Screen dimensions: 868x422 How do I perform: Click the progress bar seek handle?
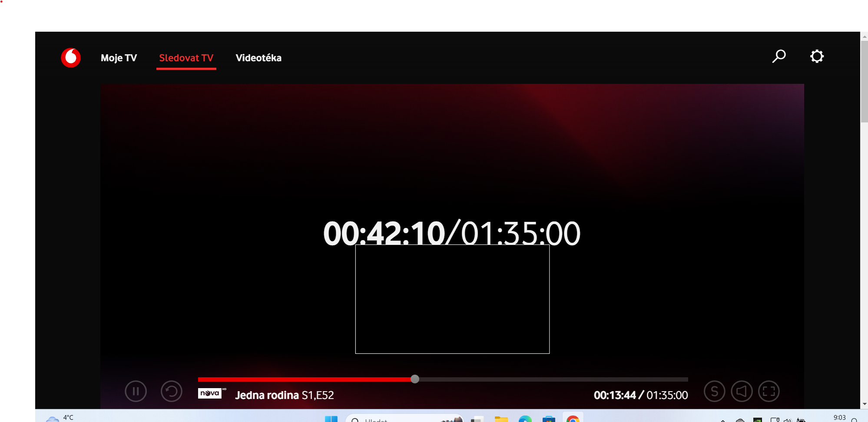point(415,379)
